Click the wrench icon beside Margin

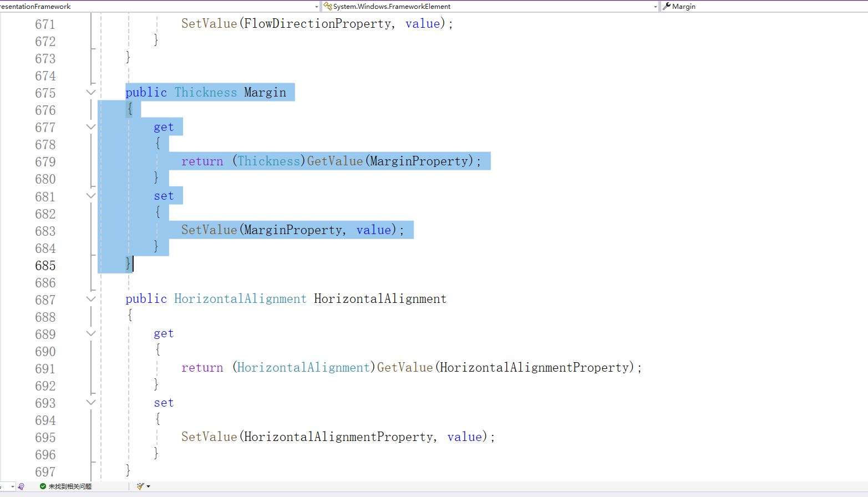(667, 6)
